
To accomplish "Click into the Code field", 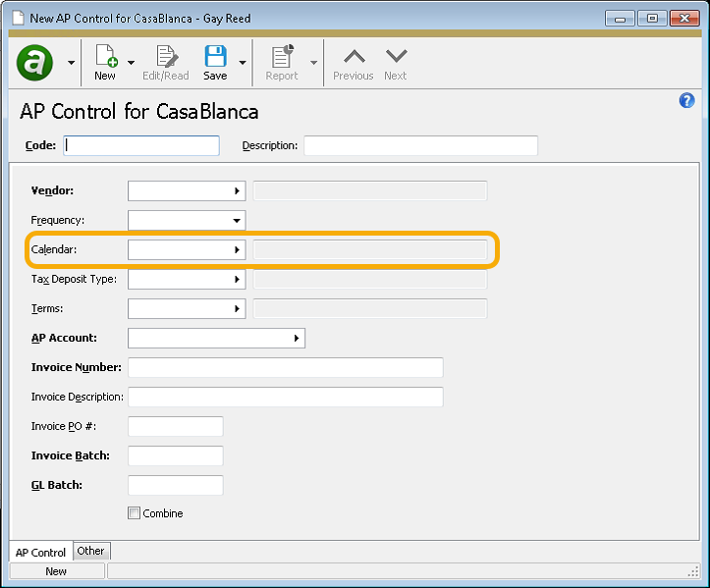I will coord(141,145).
